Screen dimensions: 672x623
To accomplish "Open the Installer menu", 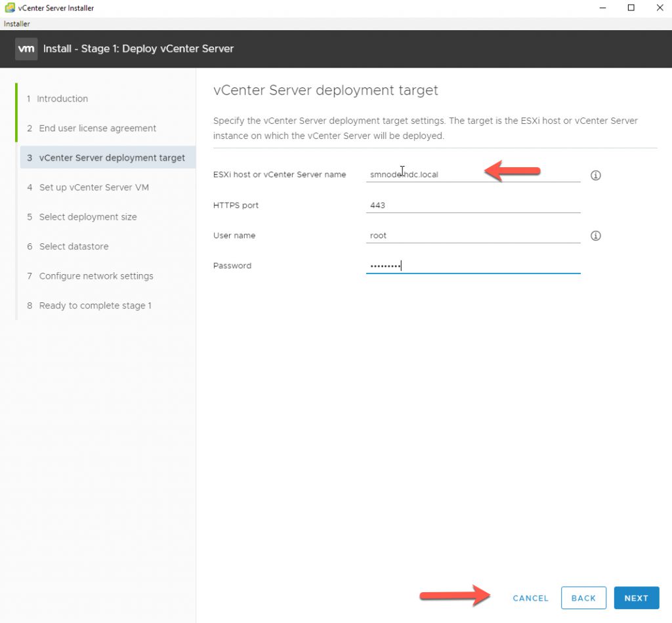I will coord(16,24).
